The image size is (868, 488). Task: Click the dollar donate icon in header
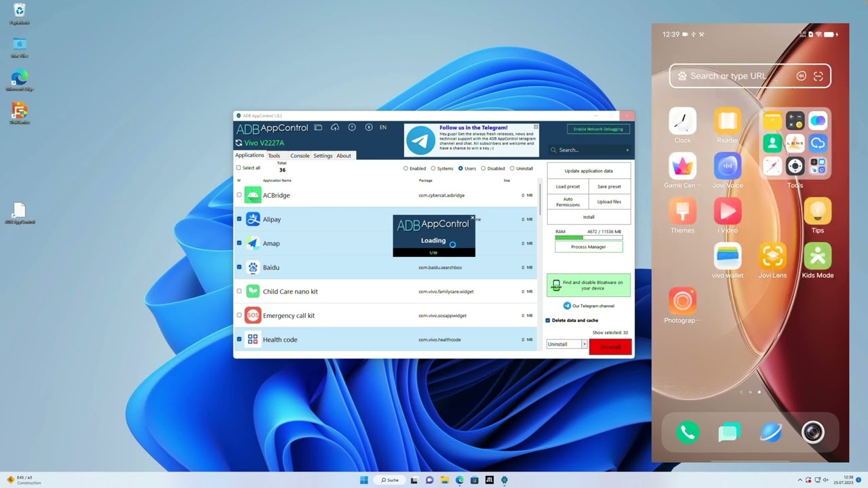(369, 127)
